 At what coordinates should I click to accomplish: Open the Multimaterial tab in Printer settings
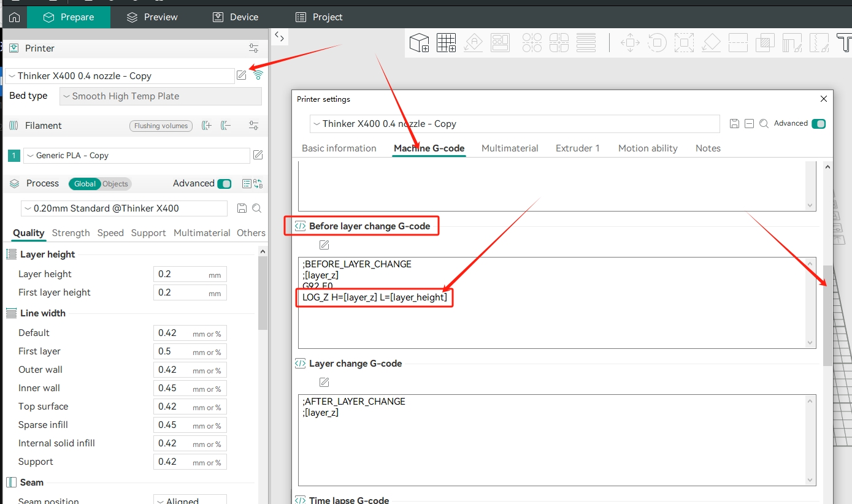tap(510, 148)
